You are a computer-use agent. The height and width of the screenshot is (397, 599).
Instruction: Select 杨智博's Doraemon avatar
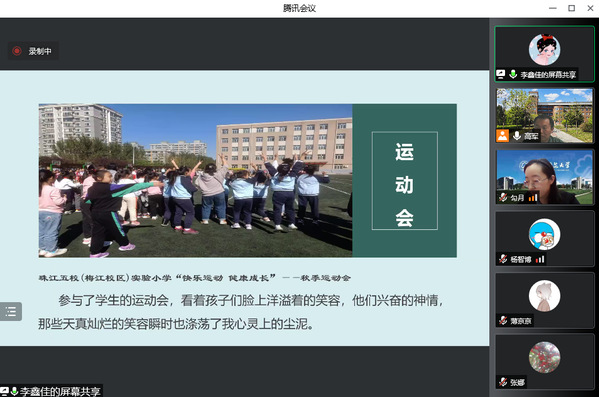click(544, 234)
